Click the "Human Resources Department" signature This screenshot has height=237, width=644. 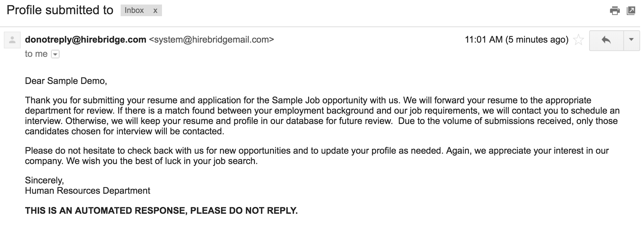click(x=87, y=191)
